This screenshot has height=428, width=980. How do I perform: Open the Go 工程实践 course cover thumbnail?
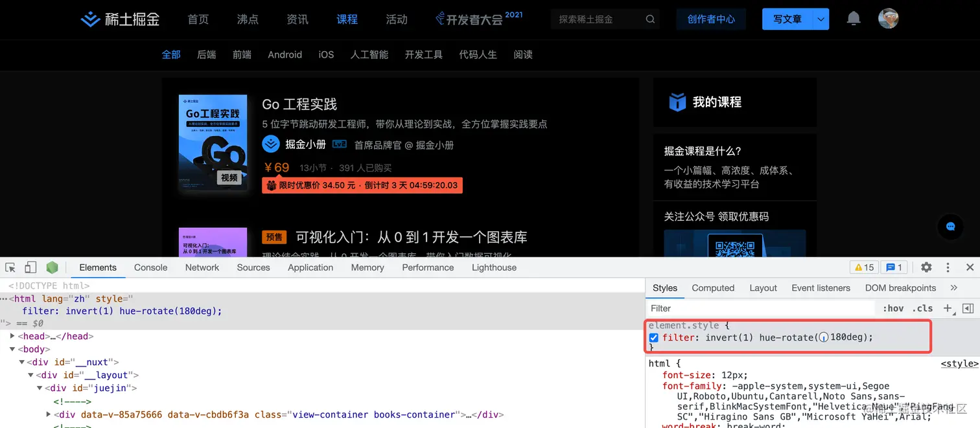pos(213,142)
